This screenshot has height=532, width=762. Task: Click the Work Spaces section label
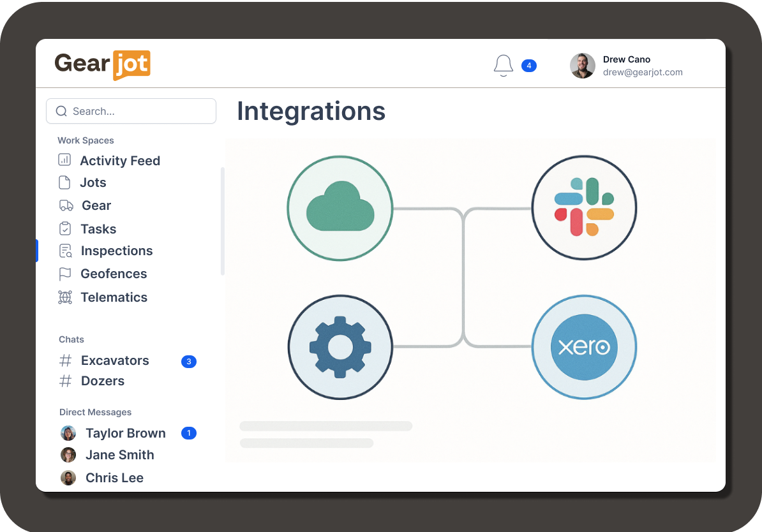86,140
